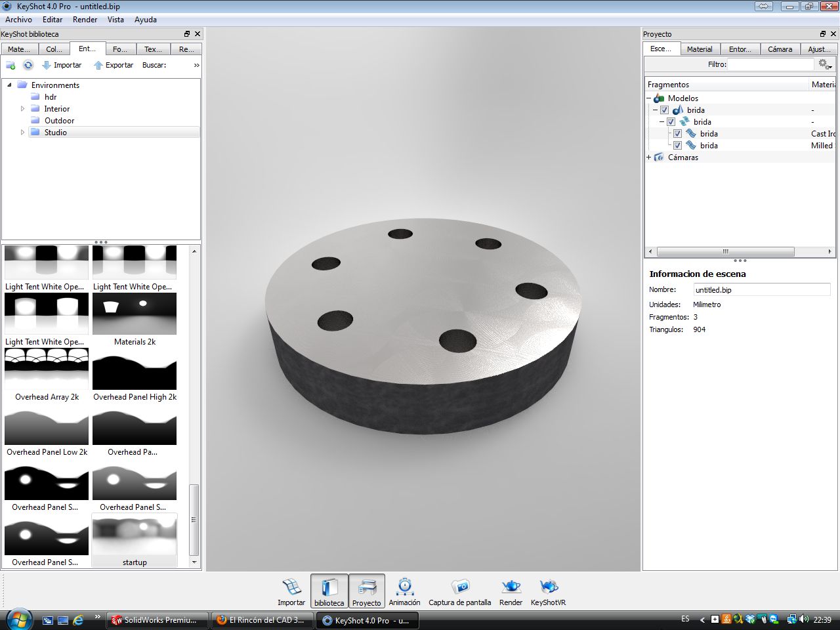Image resolution: width=840 pixels, height=630 pixels.
Task: Undock the KeyShot biblioteca panel
Action: (187, 33)
